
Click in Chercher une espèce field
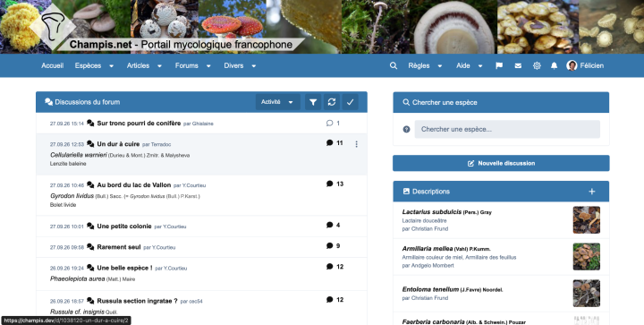[507, 130]
